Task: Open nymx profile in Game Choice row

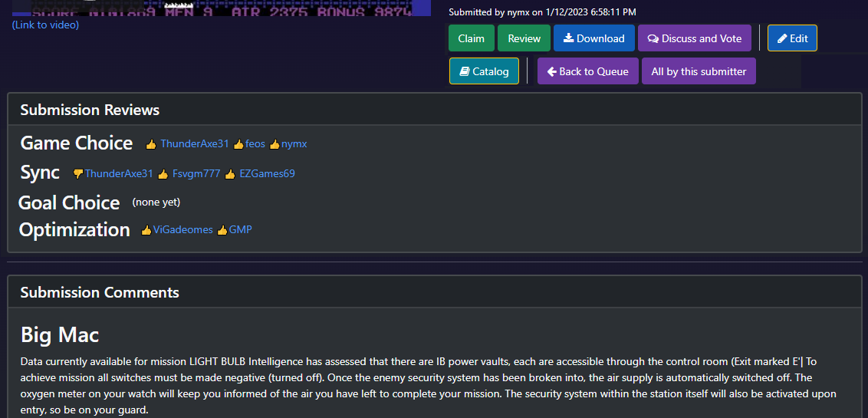Action: click(x=294, y=144)
